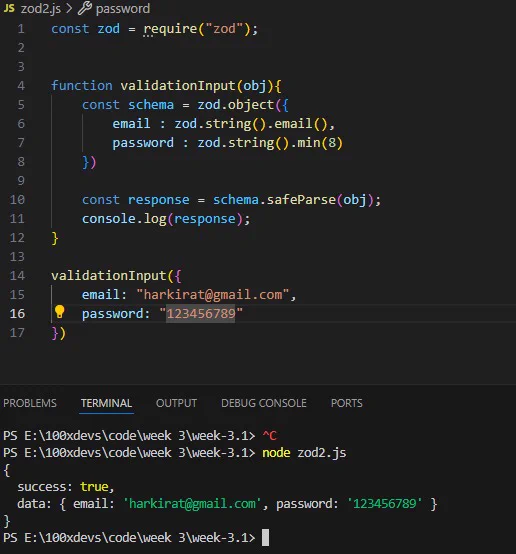Screen dimensions: 516x554
Task: Click the lightbulb quick-fix icon on line 16
Action: [59, 312]
